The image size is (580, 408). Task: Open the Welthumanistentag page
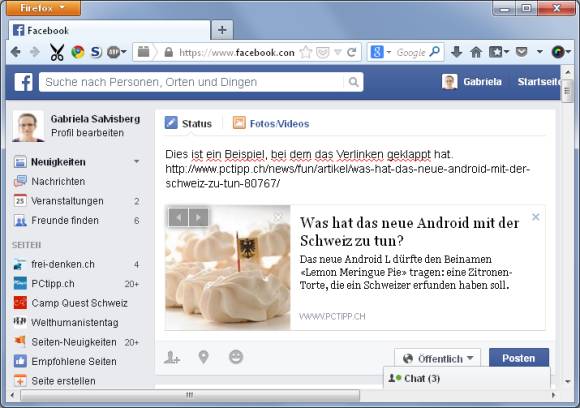(75, 323)
